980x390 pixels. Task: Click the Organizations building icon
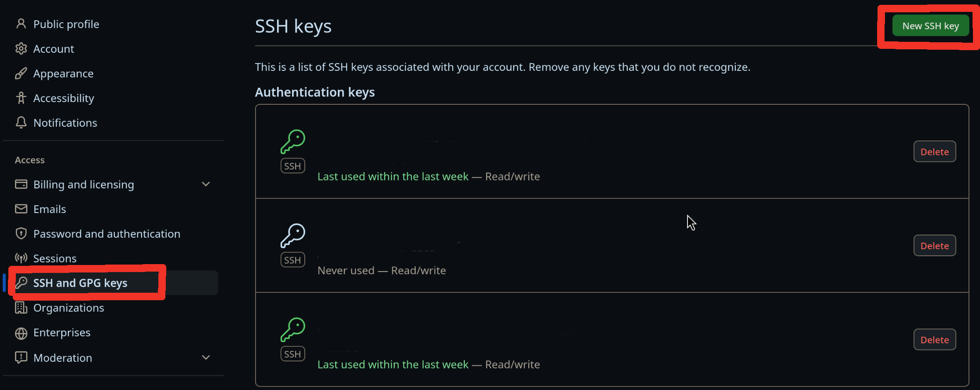click(21, 308)
